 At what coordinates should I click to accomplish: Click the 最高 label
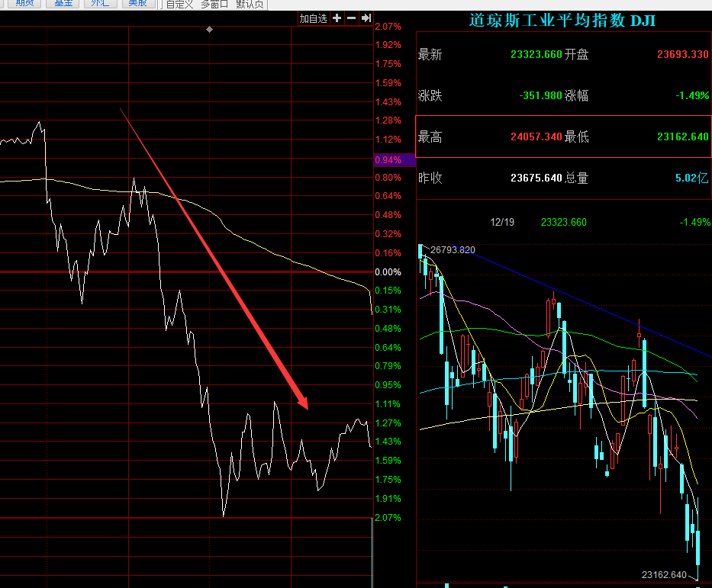(430, 137)
